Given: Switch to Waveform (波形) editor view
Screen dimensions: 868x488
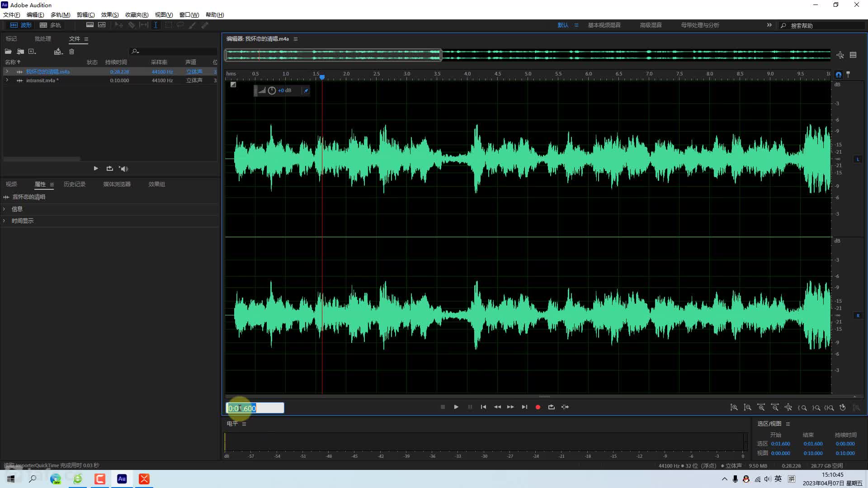Looking at the screenshot, I should click(21, 25).
